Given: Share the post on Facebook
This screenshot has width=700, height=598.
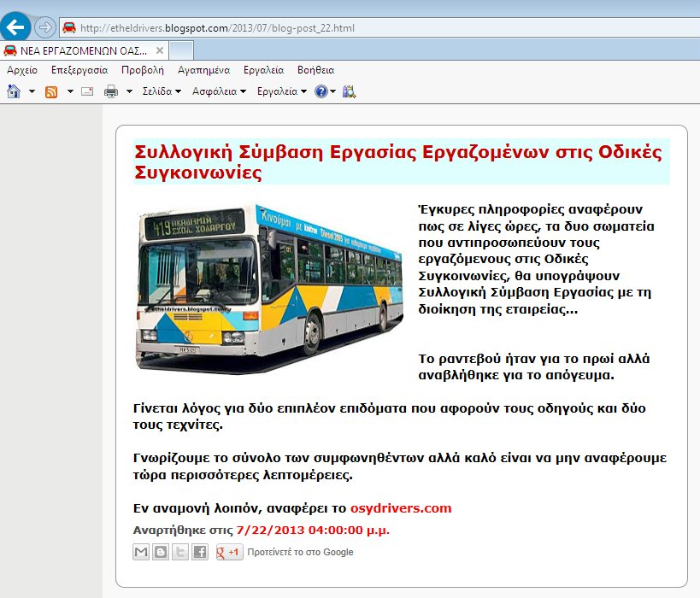Looking at the screenshot, I should [x=200, y=552].
